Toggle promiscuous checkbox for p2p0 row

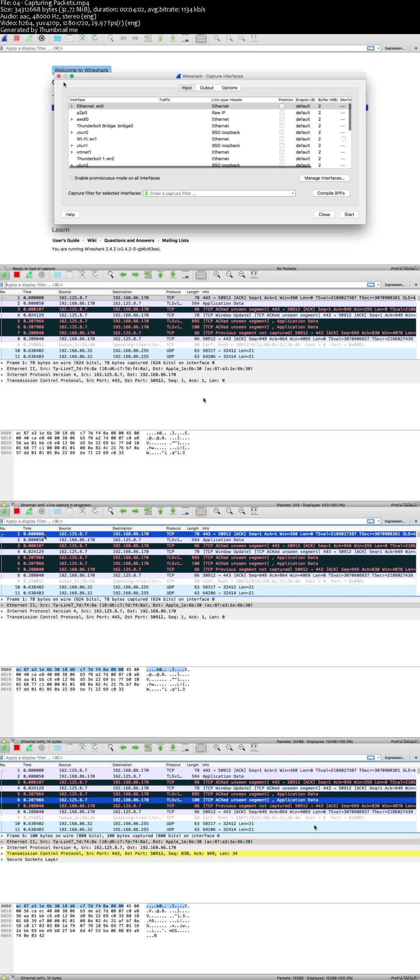pos(282,112)
